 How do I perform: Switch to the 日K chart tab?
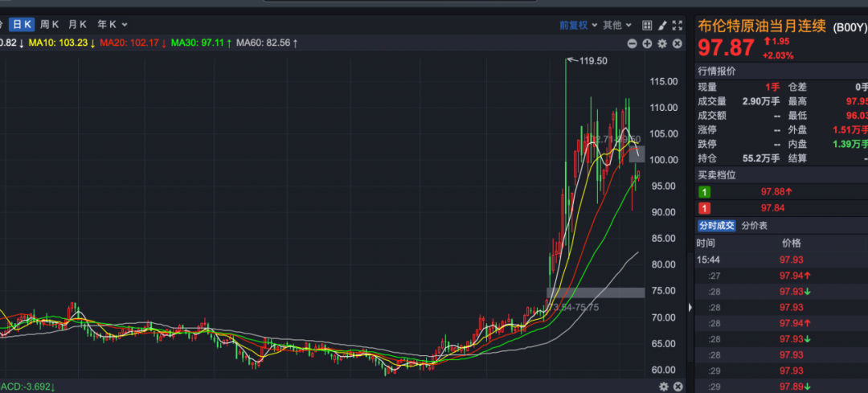pyautogui.click(x=23, y=24)
